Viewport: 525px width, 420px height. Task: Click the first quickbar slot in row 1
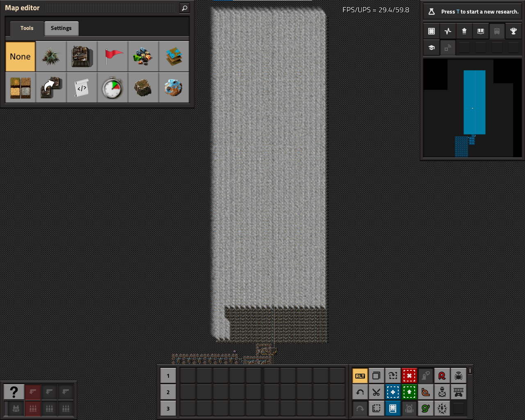[x=188, y=376]
